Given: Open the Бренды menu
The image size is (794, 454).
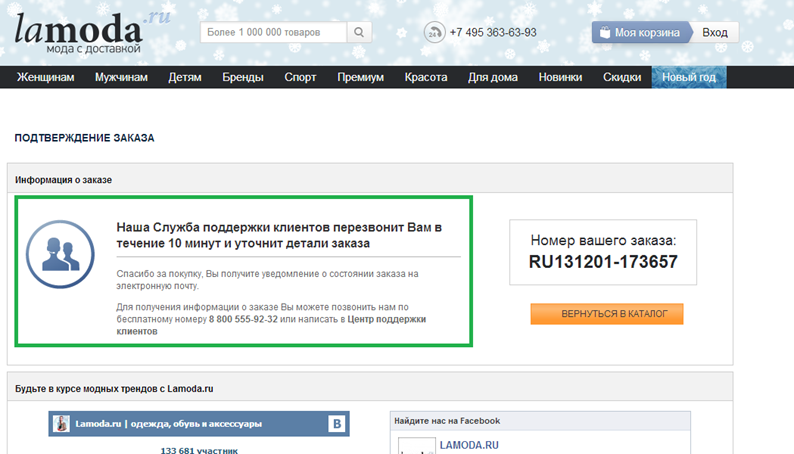Looking at the screenshot, I should (243, 77).
